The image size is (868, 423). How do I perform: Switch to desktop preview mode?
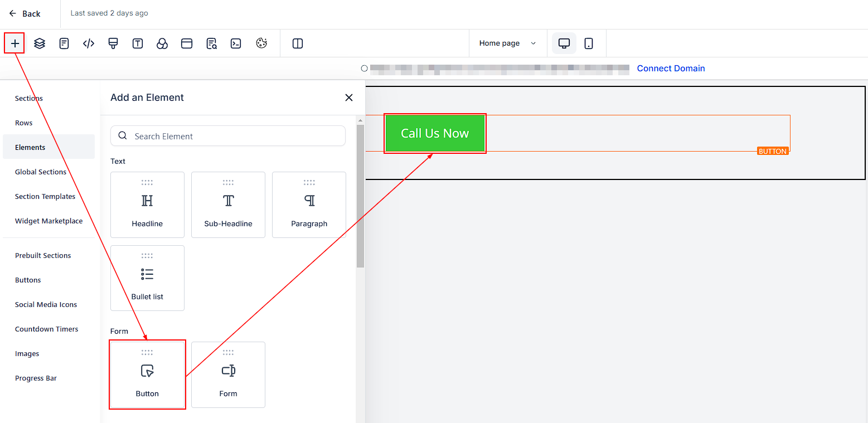(x=564, y=43)
